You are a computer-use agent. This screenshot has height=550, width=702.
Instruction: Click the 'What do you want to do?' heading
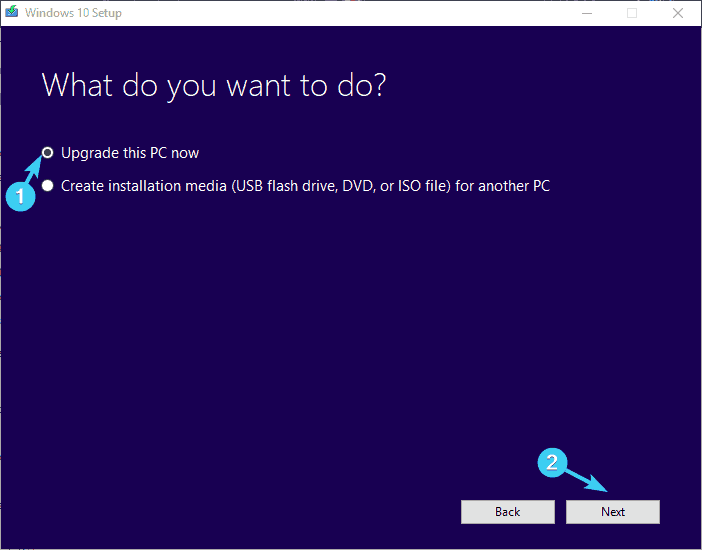(214, 86)
